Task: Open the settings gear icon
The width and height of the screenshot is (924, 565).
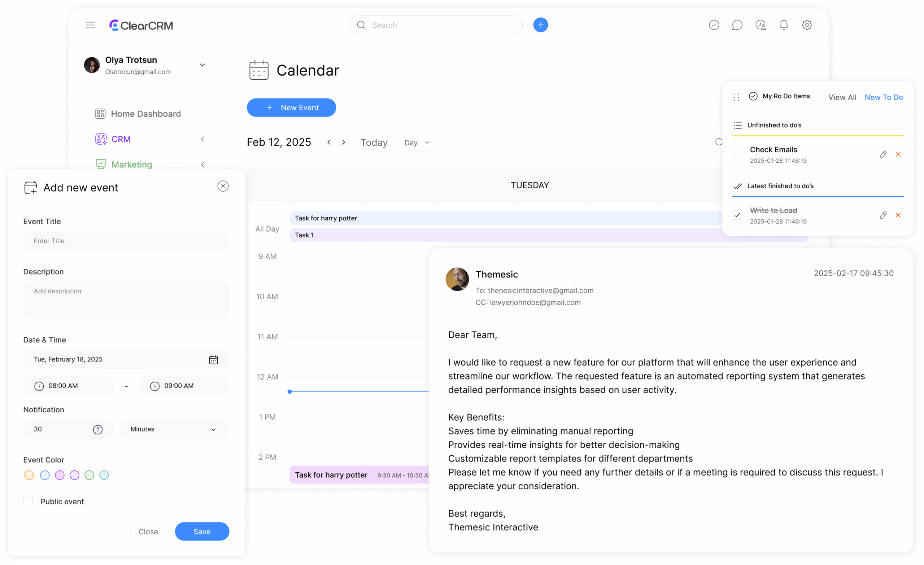Action: [x=807, y=25]
